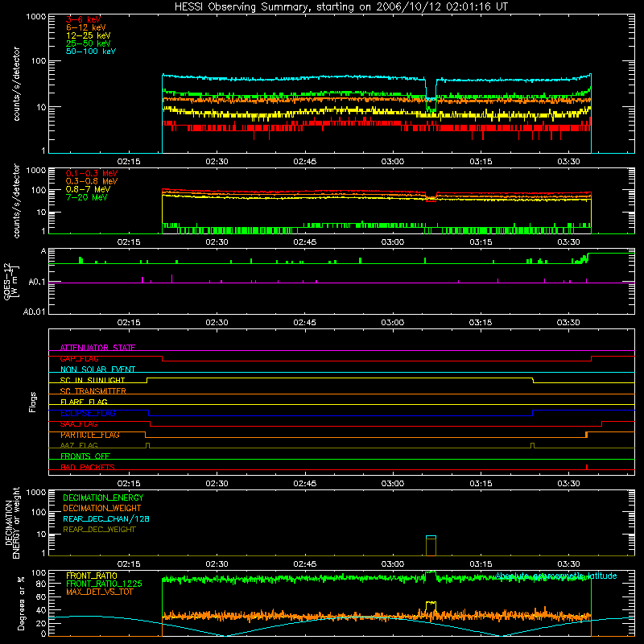
Task: Click the 03:00 time tick under the keV panel
Action: [x=393, y=162]
